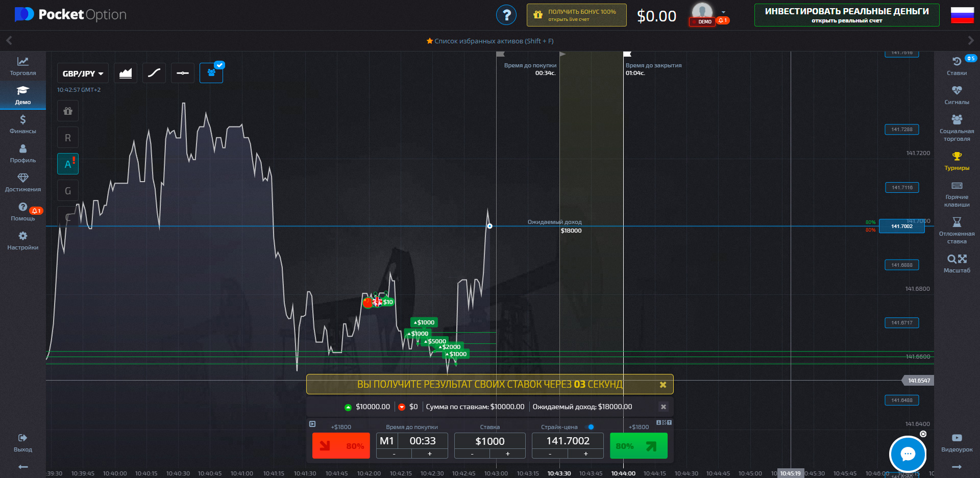Click the gift box chart button
The height and width of the screenshot is (478, 980).
[x=68, y=111]
